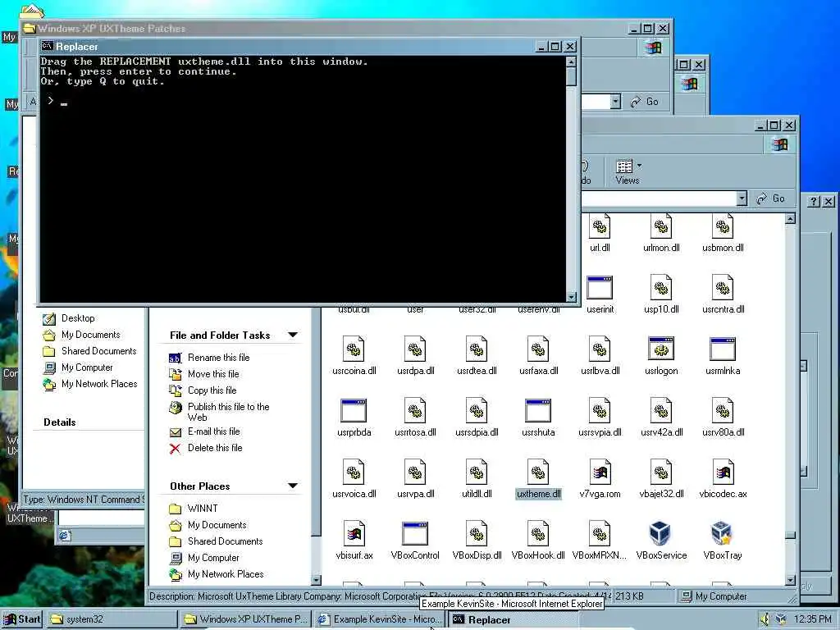Screen dimensions: 840x630
Task: Click Delete this file
Action: (x=215, y=448)
